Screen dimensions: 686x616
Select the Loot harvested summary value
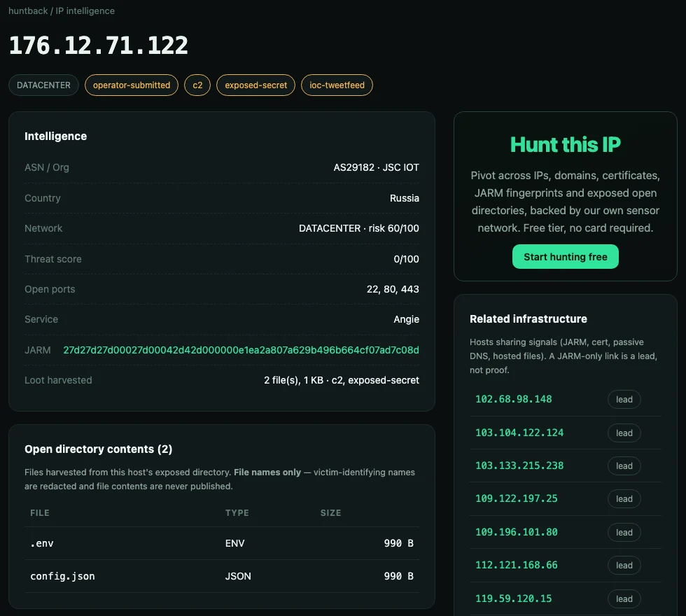342,380
